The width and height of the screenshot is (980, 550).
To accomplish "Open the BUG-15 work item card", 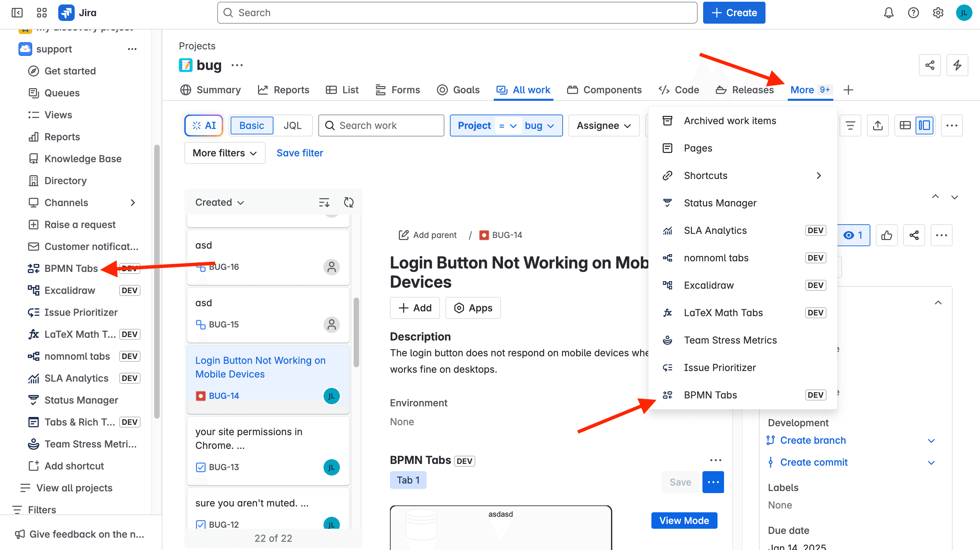I will (x=268, y=314).
